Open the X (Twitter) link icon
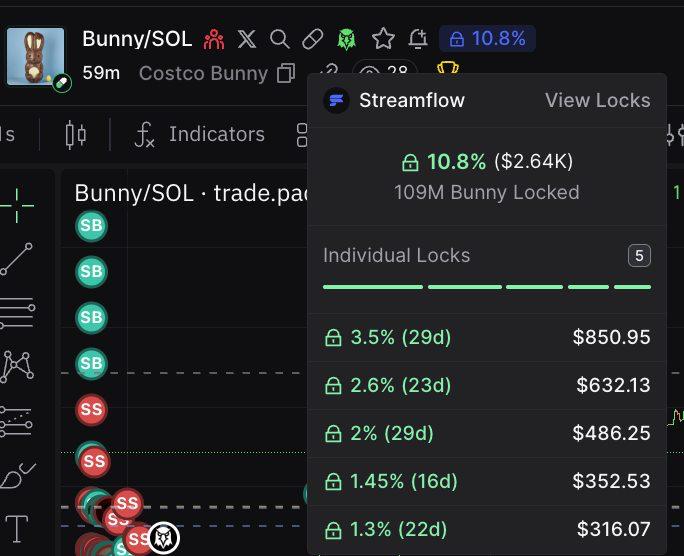Screen dimensions: 684x556 pos(247,39)
